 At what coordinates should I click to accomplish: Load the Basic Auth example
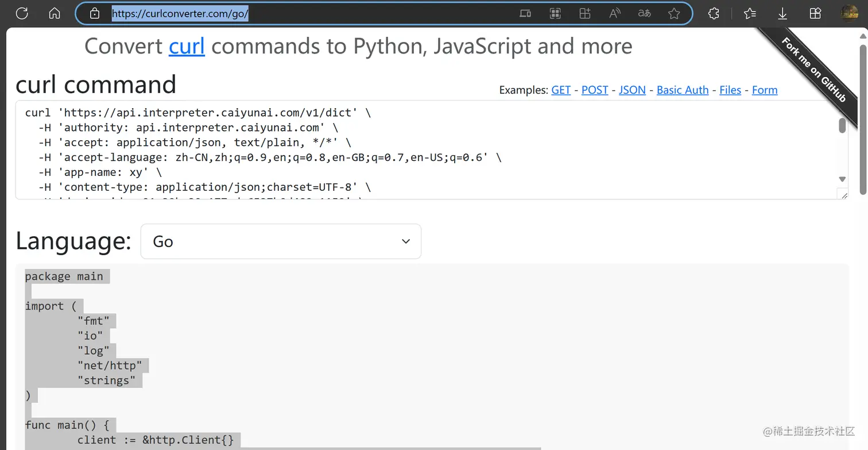pos(683,90)
